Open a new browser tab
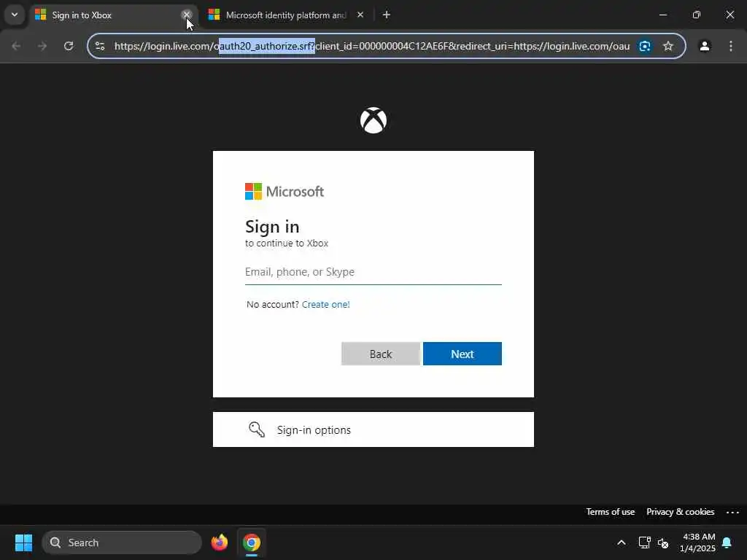Image resolution: width=747 pixels, height=560 pixels. pyautogui.click(x=387, y=15)
